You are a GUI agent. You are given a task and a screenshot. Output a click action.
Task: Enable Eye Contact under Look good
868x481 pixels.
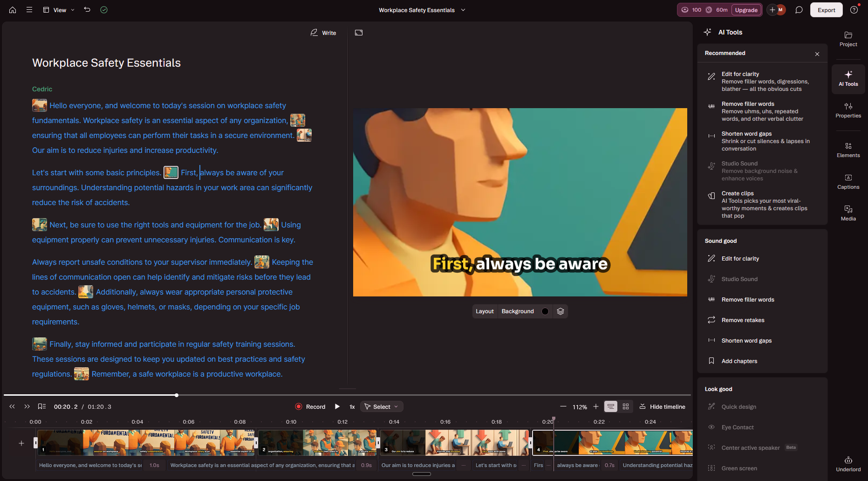(738, 427)
